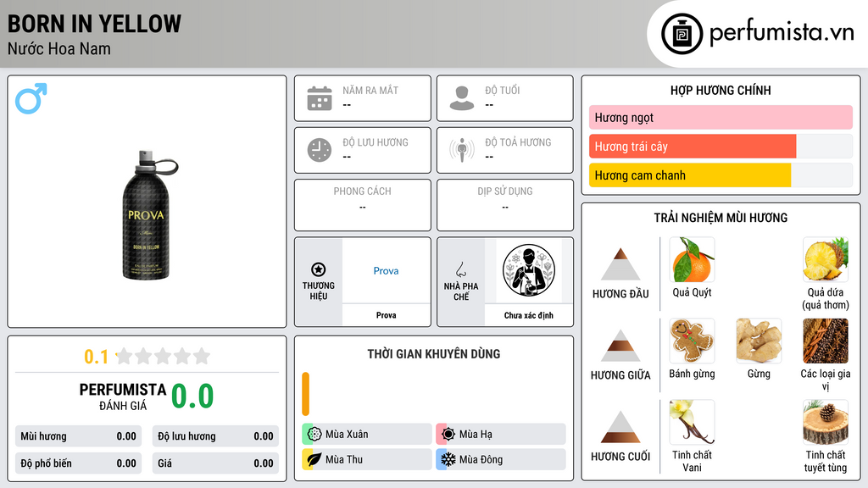This screenshot has height=488, width=868.
Task: Select the Mùa Xuân season chip
Action: pos(367,434)
